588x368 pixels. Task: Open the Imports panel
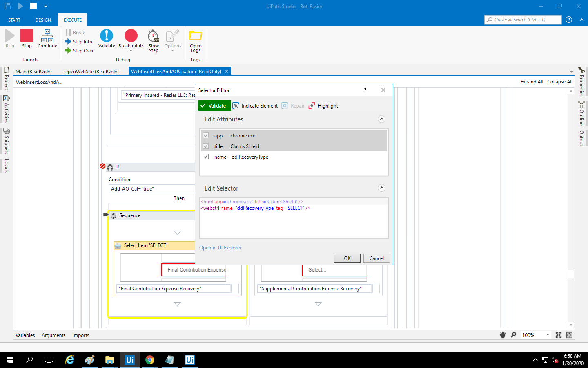[x=81, y=335]
